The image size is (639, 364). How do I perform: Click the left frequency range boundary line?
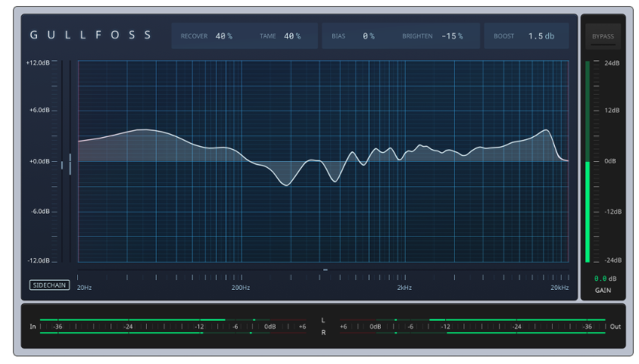tap(78, 161)
